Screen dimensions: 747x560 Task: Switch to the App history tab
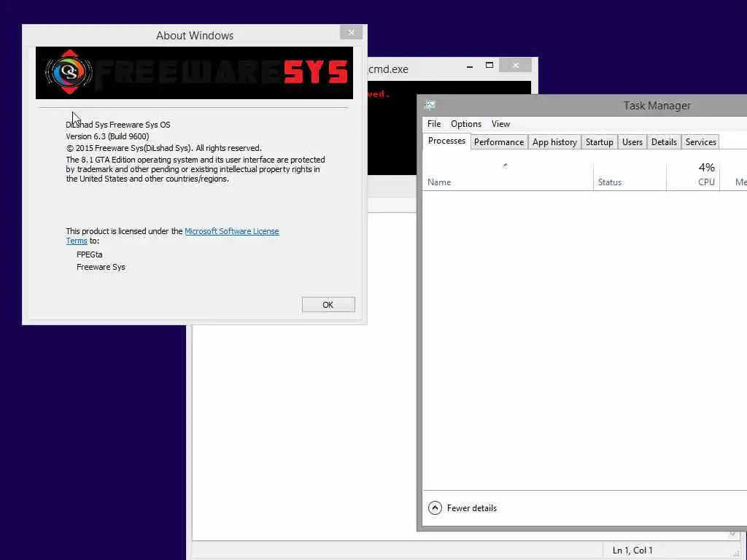(554, 142)
